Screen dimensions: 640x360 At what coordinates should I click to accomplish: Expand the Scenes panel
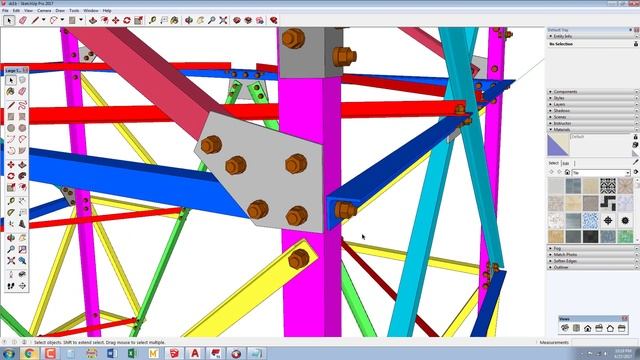coord(592,117)
